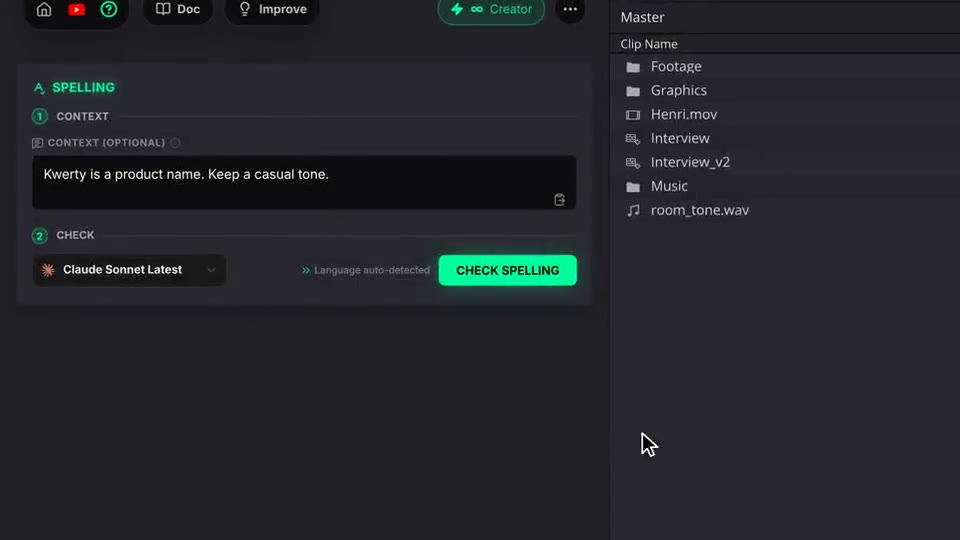Select the Interview timeline name
Image resolution: width=960 pixels, height=540 pixels.
680,138
